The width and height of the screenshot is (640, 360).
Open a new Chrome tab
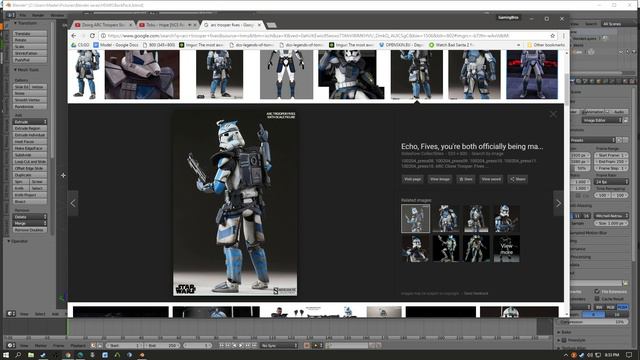[271, 25]
